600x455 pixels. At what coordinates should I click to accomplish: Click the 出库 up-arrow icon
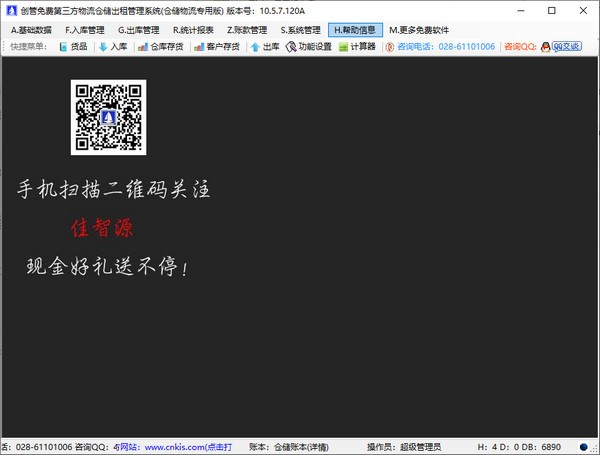pos(255,47)
